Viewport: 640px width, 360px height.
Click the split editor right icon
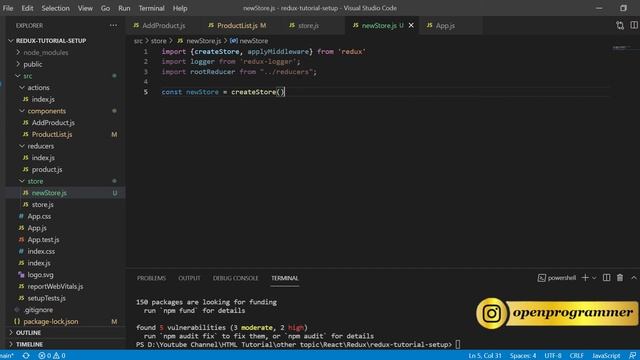point(634,25)
